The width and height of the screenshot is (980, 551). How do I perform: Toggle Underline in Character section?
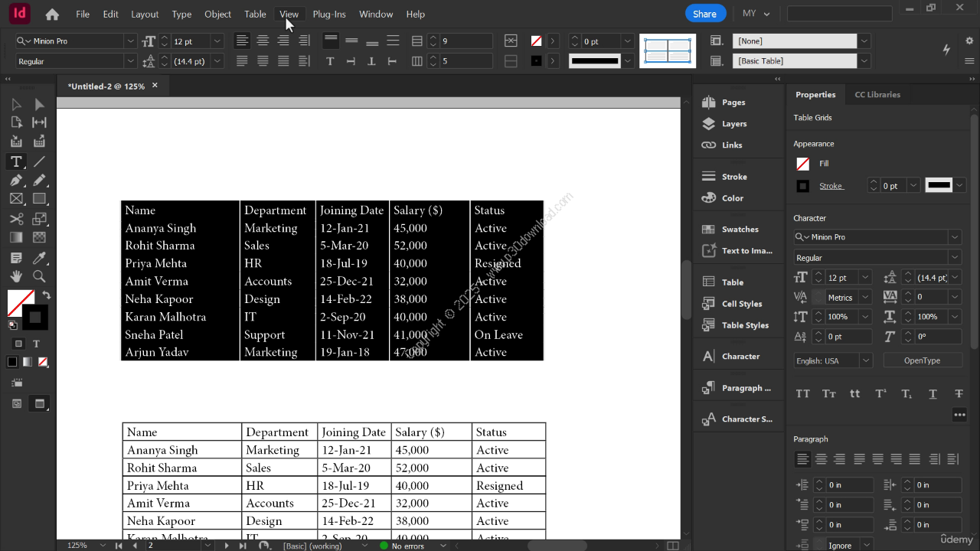point(933,394)
